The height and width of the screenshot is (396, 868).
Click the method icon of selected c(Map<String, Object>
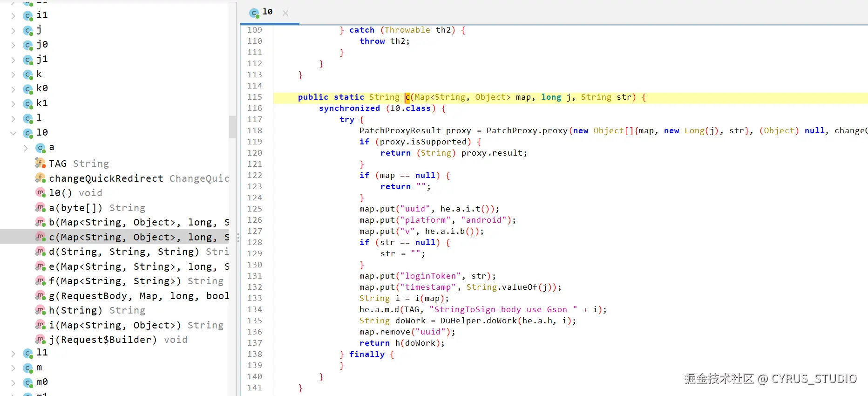[40, 237]
